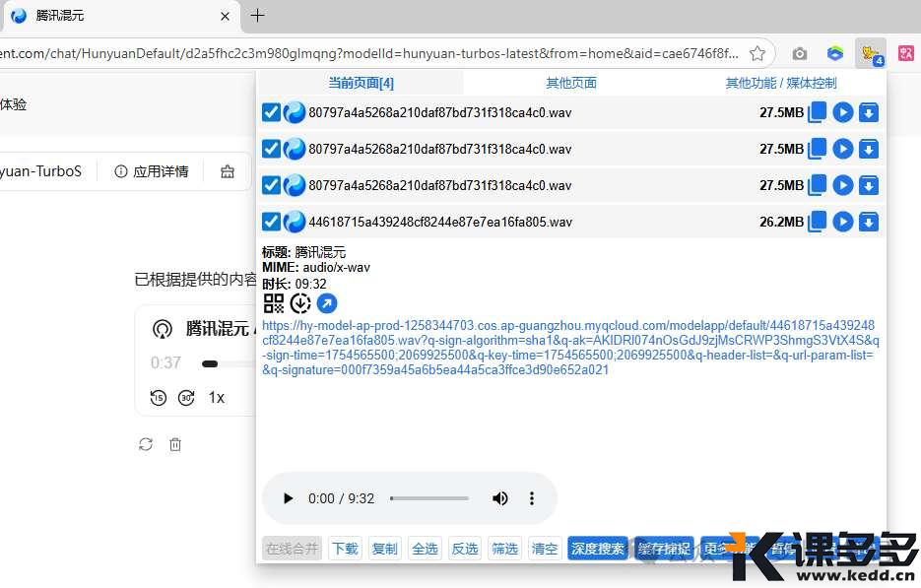921x588 pixels.
Task: Download the 26.2MB wav file
Action: (869, 222)
